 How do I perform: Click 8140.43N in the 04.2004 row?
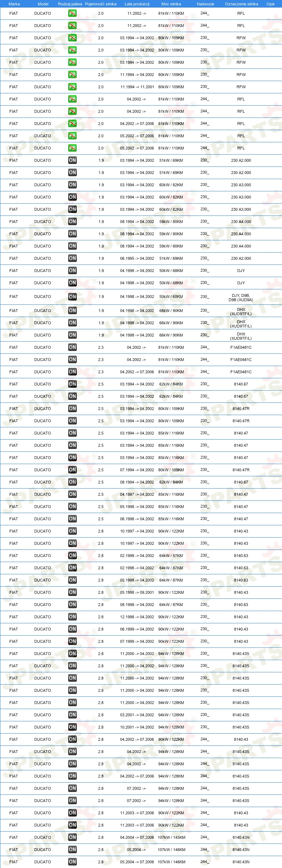[x=241, y=837]
